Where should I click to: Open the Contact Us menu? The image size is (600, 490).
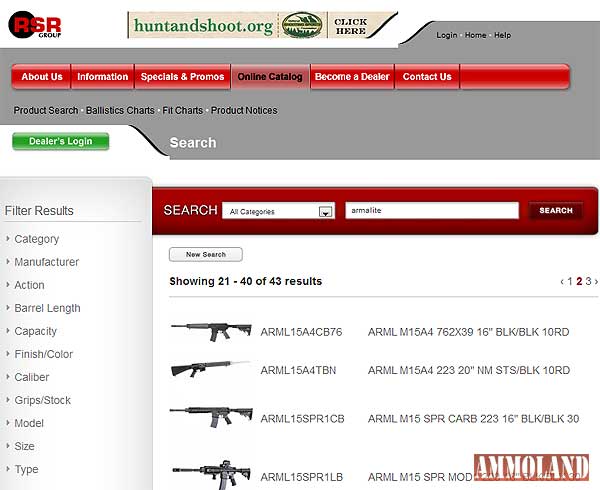427,77
